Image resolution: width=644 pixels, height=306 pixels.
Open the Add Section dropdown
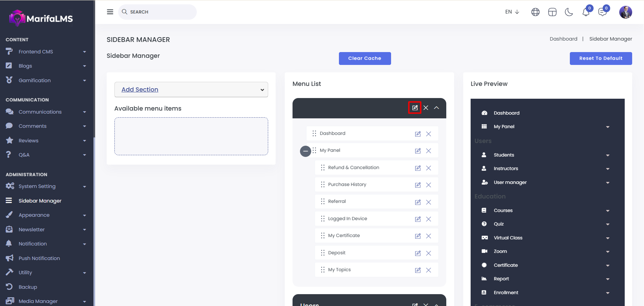point(191,90)
